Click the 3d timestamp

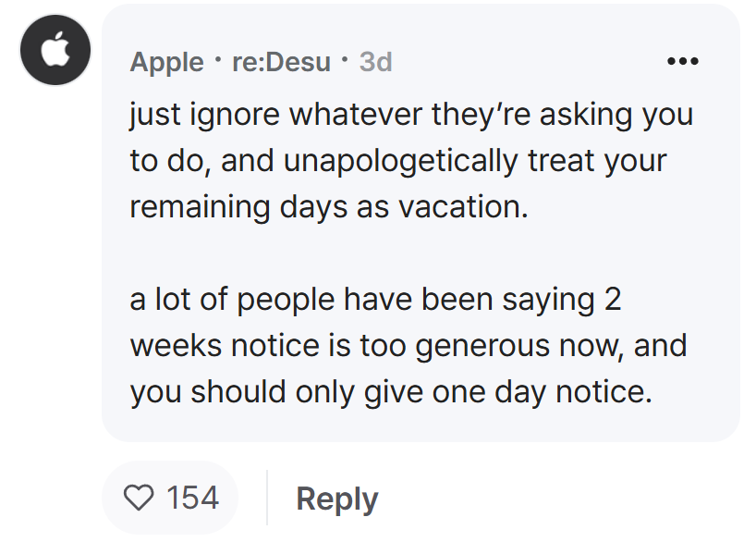click(x=375, y=62)
